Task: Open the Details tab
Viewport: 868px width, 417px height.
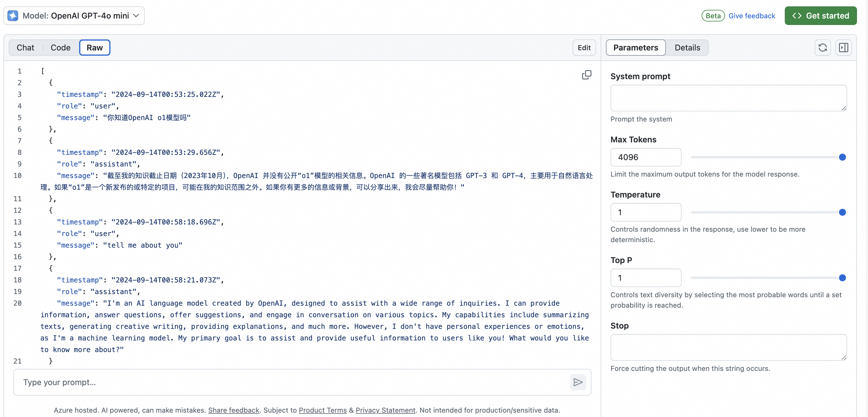Action: (x=687, y=48)
